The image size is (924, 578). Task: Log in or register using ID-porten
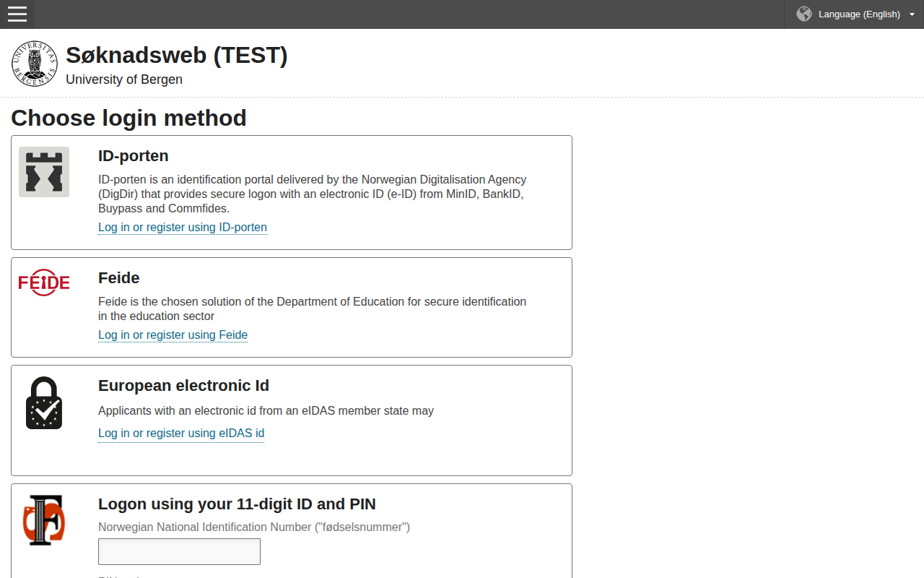coord(182,227)
